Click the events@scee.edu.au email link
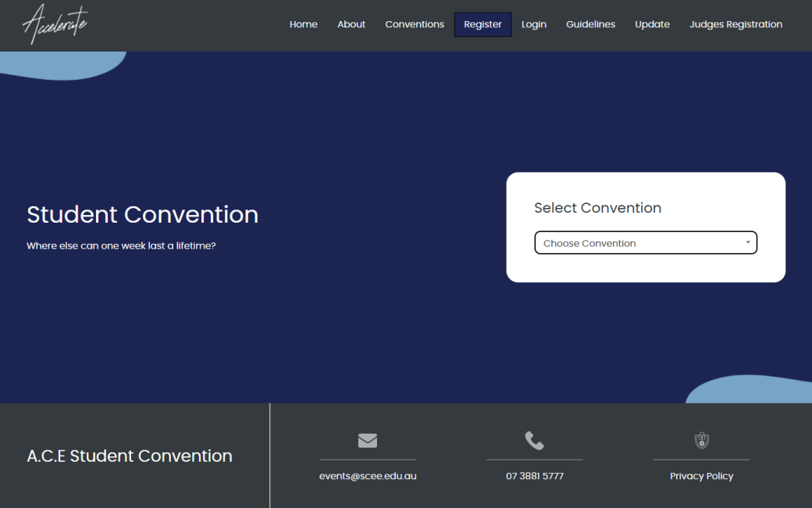The width and height of the screenshot is (812, 508). pyautogui.click(x=367, y=475)
